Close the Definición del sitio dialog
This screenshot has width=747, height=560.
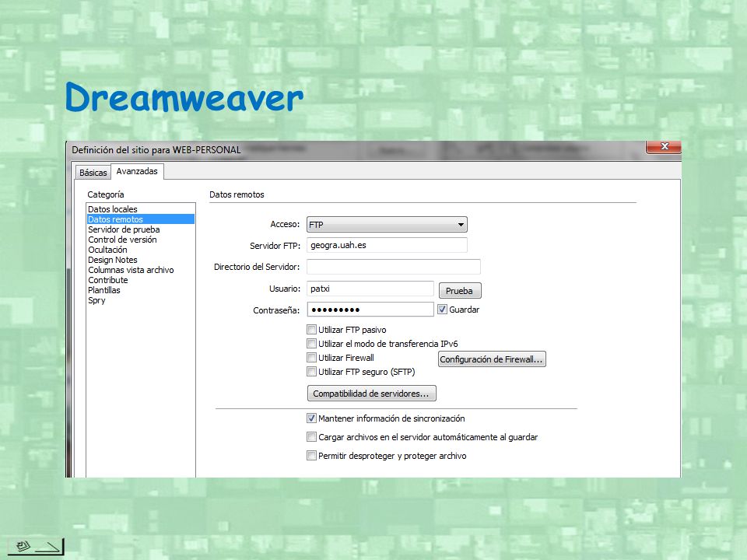point(664,146)
